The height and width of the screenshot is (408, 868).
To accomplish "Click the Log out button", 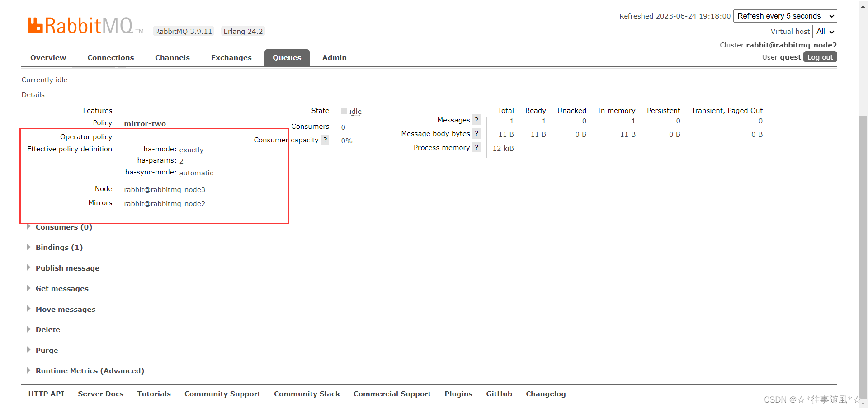I will point(820,57).
